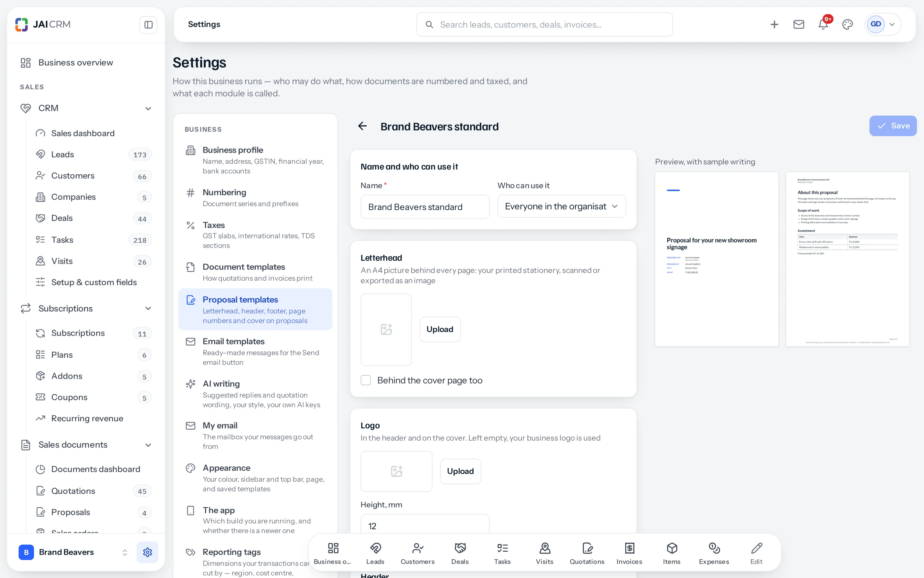Open Appearance settings
924x578 pixels.
[x=255, y=478]
